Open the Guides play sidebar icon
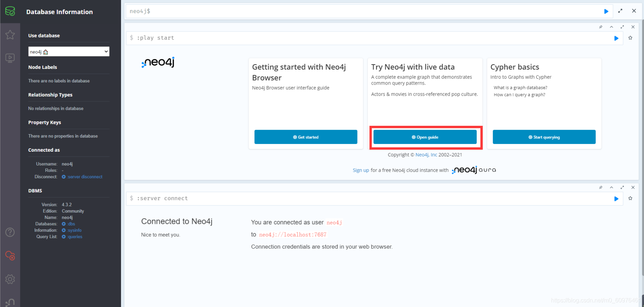 click(10, 58)
